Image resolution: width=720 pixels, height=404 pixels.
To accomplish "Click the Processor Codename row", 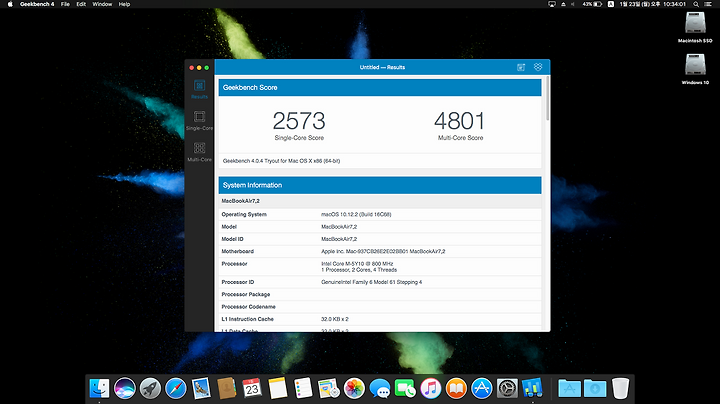I will click(380, 307).
